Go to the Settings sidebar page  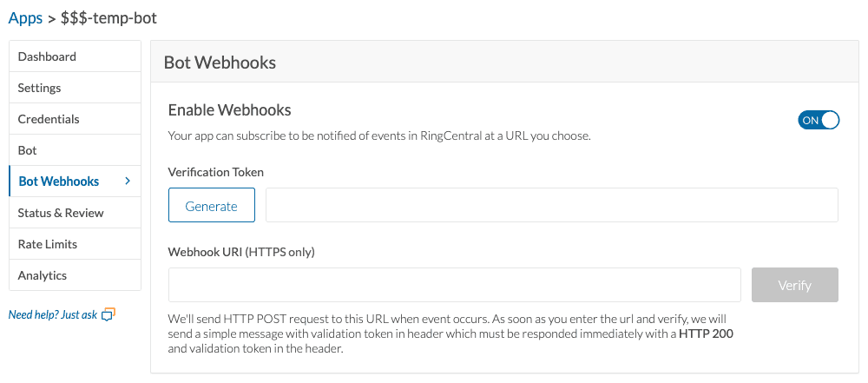click(x=39, y=88)
